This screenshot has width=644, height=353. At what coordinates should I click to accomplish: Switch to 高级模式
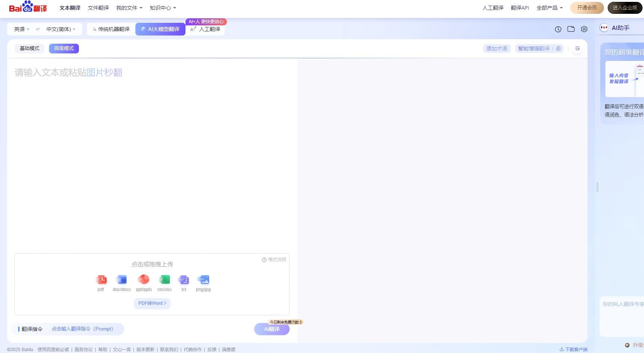64,49
